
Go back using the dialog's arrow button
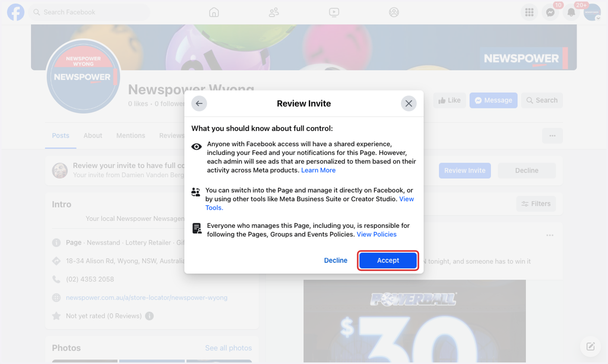tap(199, 103)
